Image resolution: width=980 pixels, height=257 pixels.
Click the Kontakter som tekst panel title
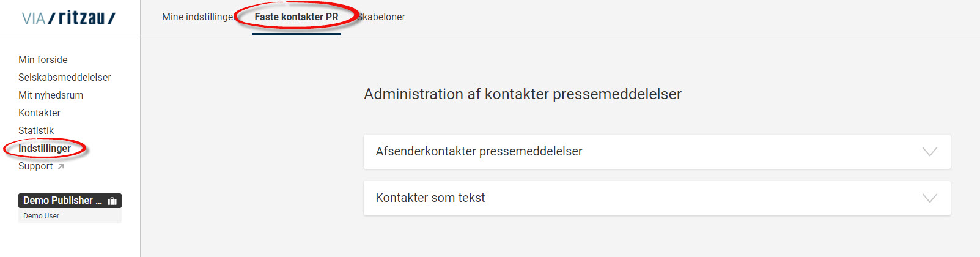pyautogui.click(x=430, y=198)
